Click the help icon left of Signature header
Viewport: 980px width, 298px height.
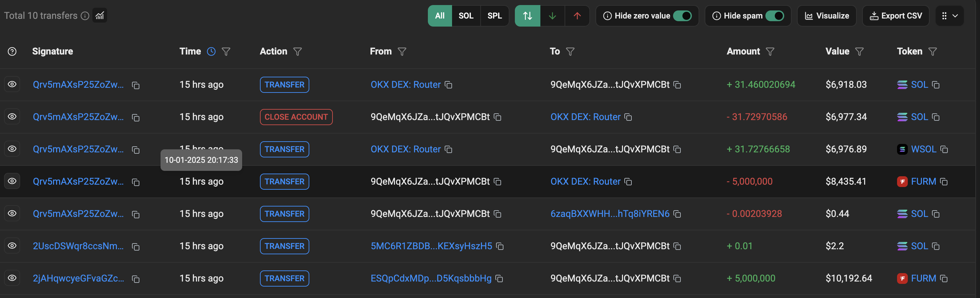click(12, 51)
